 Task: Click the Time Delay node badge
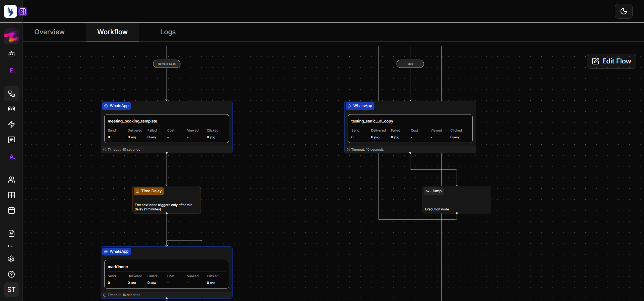[149, 191]
